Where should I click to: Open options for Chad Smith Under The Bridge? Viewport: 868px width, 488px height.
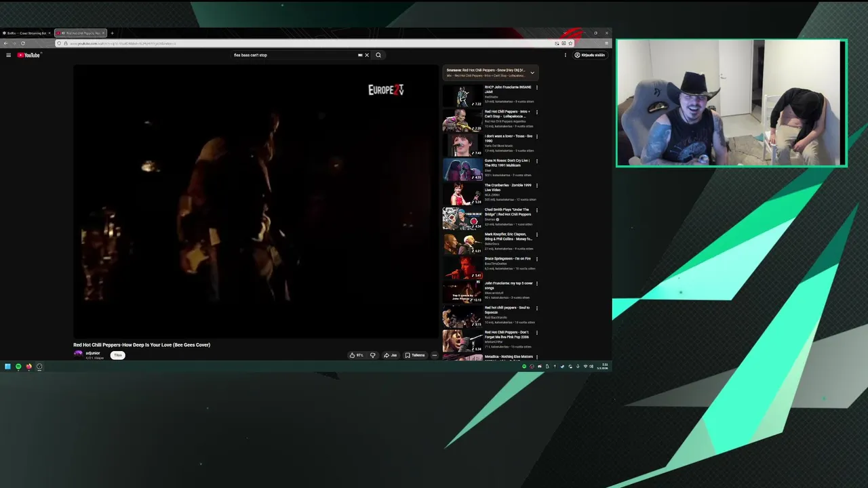pyautogui.click(x=537, y=210)
